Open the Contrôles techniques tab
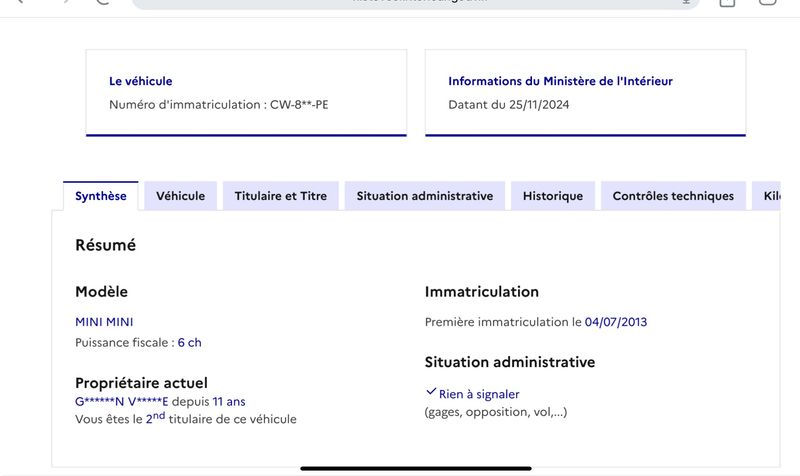The image size is (800, 476). [673, 196]
